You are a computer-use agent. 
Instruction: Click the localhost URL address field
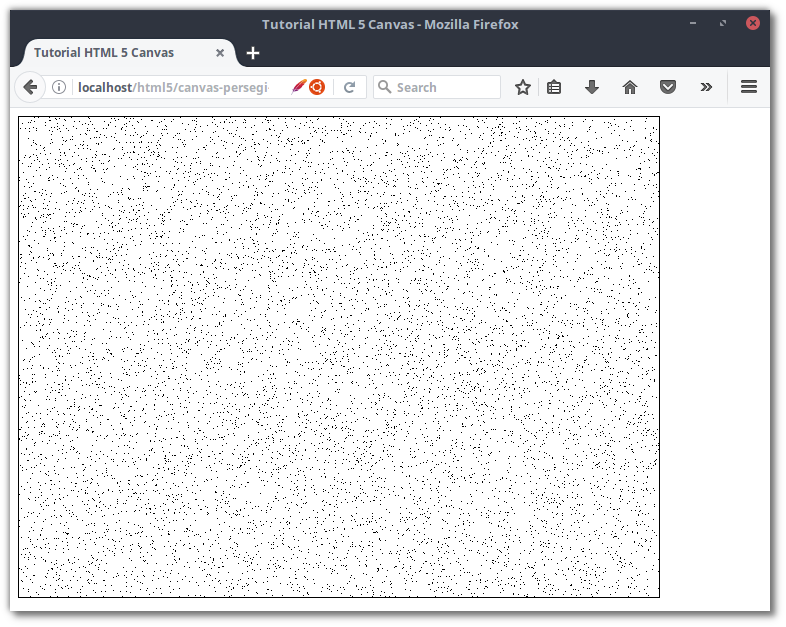point(172,87)
